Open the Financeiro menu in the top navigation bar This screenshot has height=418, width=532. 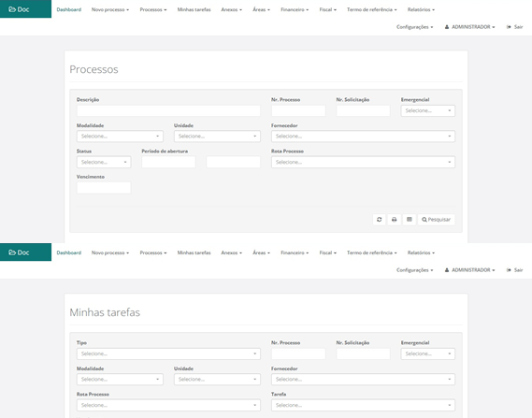click(295, 9)
